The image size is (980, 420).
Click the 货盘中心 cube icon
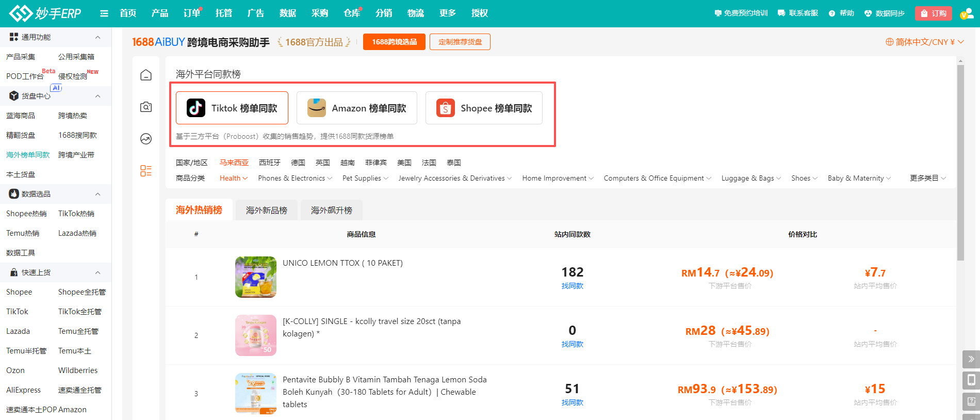[14, 96]
